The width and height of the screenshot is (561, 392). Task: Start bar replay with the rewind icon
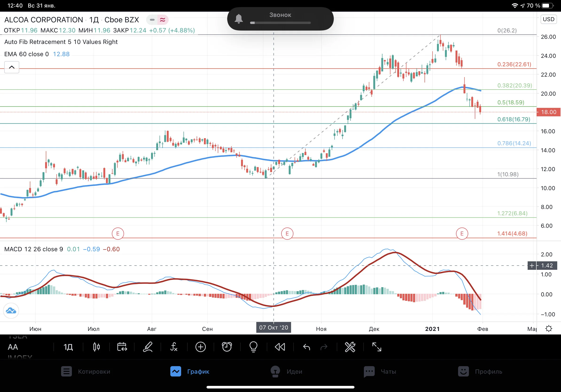[280, 347]
